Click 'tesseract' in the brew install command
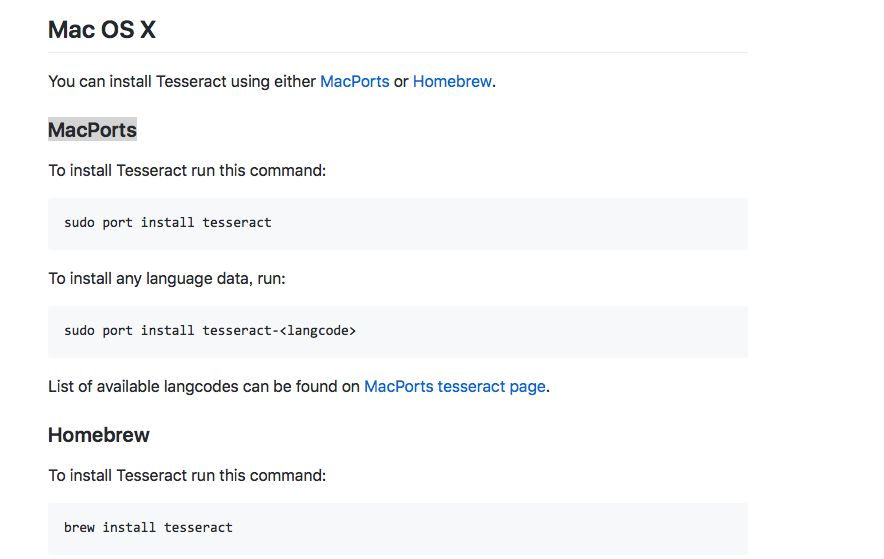This screenshot has height=559, width=884. [x=198, y=527]
